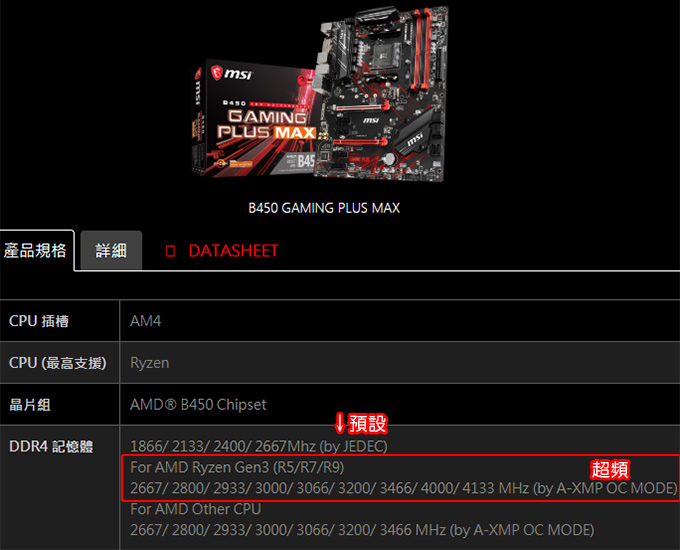This screenshot has height=550, width=680.
Task: Select the CPU 插槽 row label
Action: [39, 321]
